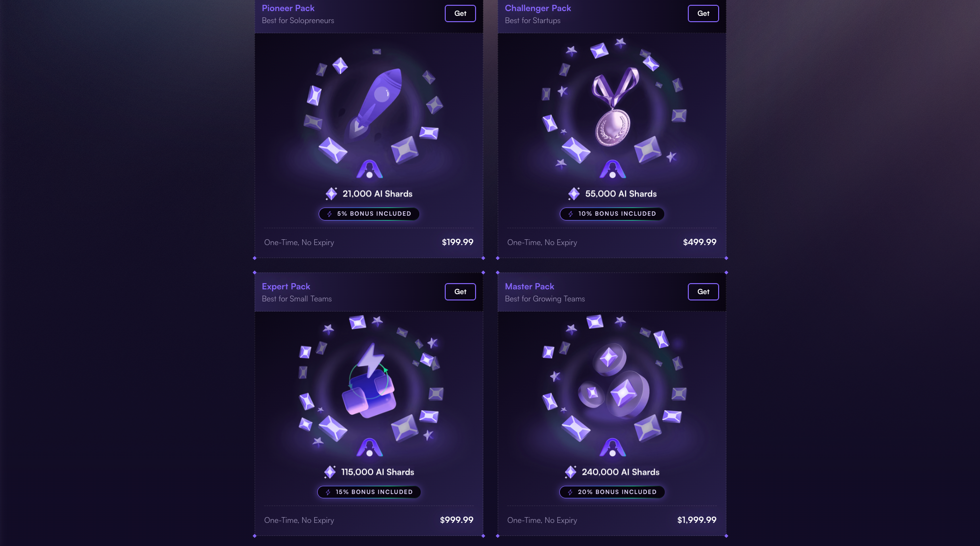Click the Pioneer Pack title
980x546 pixels.
288,8
